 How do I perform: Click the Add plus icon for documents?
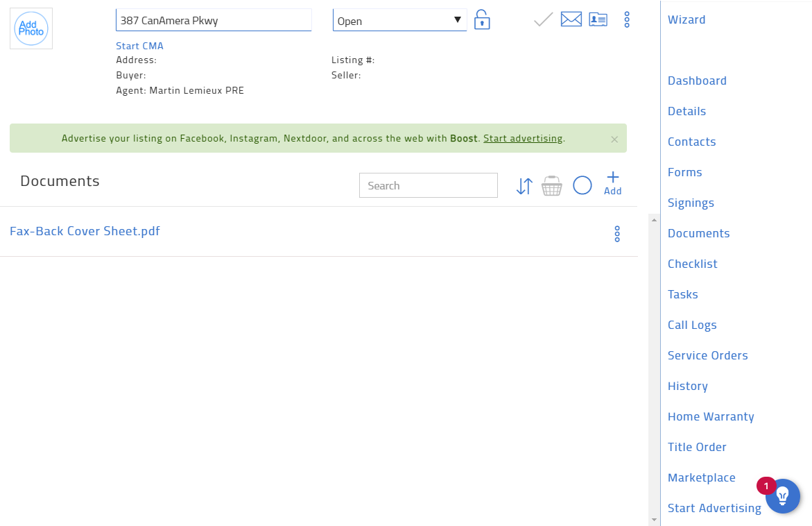coord(612,180)
